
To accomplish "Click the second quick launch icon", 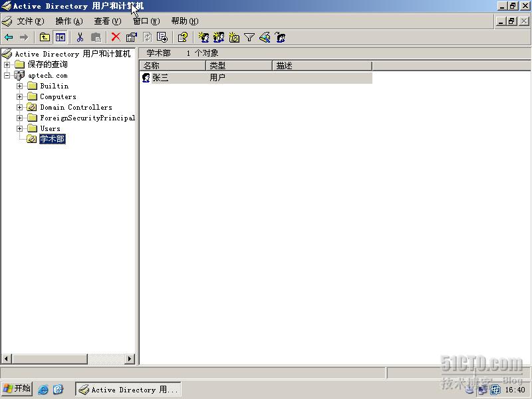I will click(59, 389).
